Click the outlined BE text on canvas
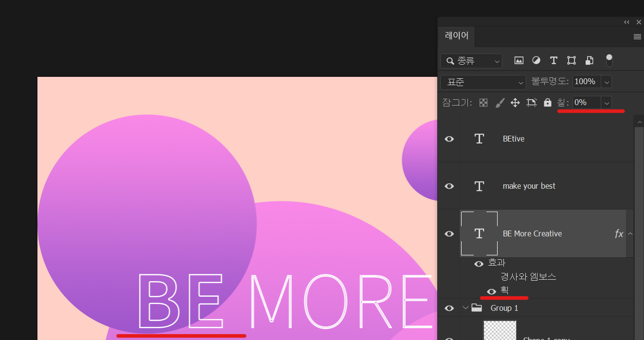 (x=181, y=301)
